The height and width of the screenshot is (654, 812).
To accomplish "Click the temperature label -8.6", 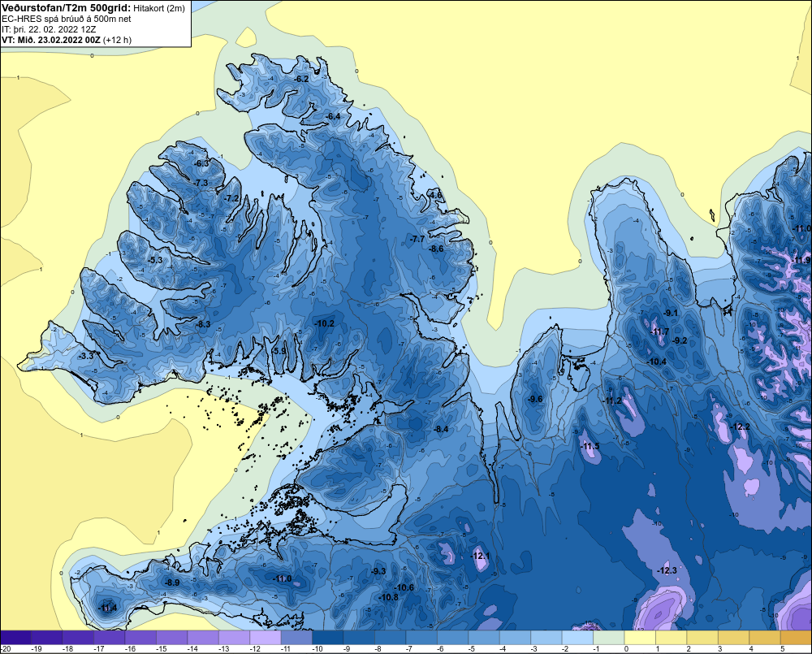I will point(437,249).
